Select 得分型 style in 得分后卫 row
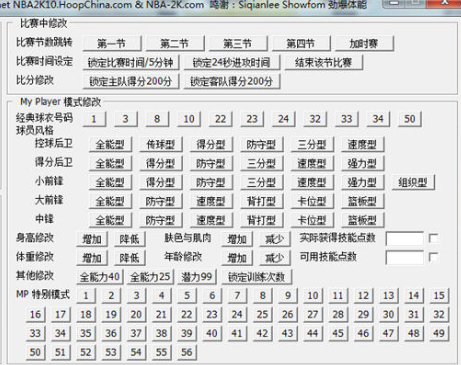The image size is (461, 365). click(161, 163)
